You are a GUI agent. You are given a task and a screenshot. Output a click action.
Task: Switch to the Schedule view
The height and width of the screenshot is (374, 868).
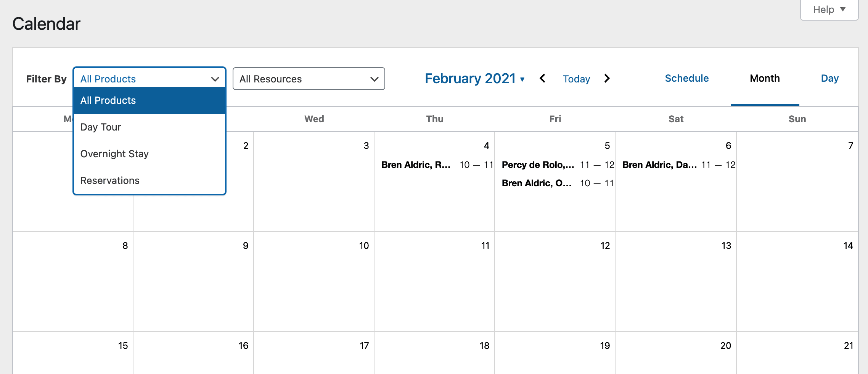686,78
